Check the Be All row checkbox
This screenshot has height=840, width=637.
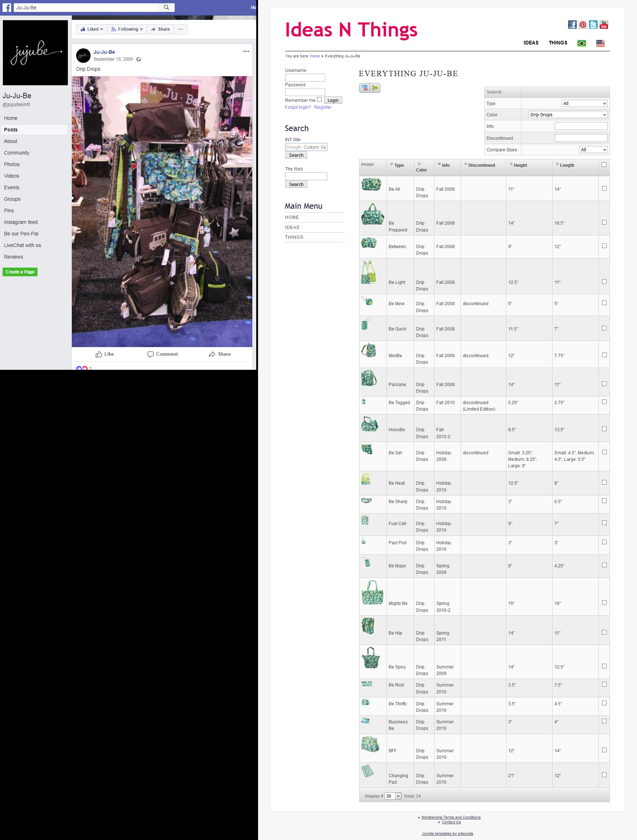coord(605,189)
